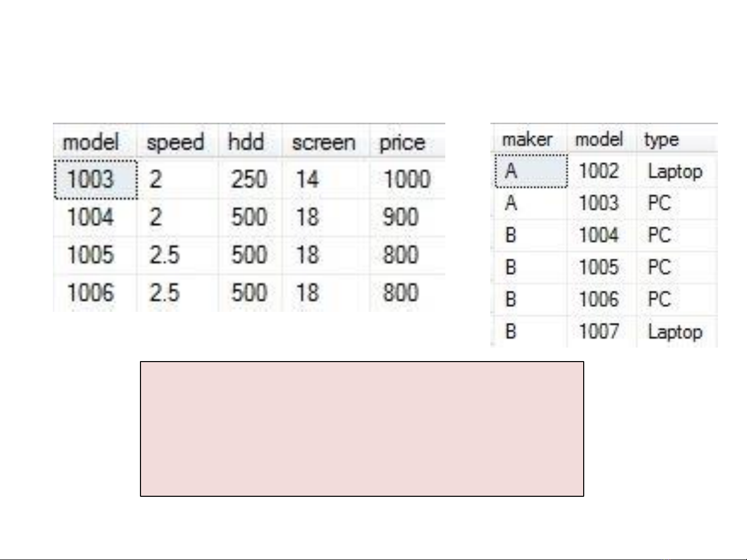Select the hdd cell with value 250
The height and width of the screenshot is (560, 747).
point(249,180)
